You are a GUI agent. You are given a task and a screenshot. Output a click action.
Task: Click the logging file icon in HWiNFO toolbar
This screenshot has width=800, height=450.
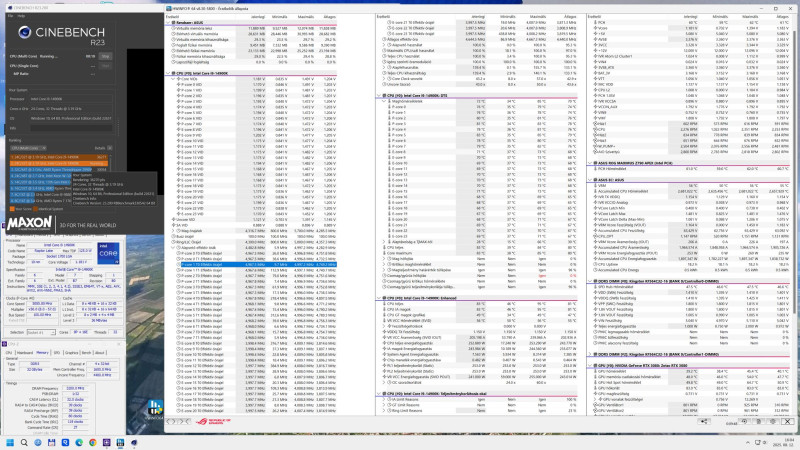(759, 421)
